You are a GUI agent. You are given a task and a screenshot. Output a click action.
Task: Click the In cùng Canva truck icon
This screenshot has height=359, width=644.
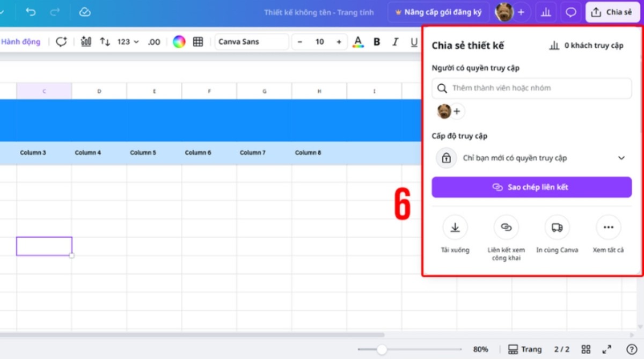557,228
